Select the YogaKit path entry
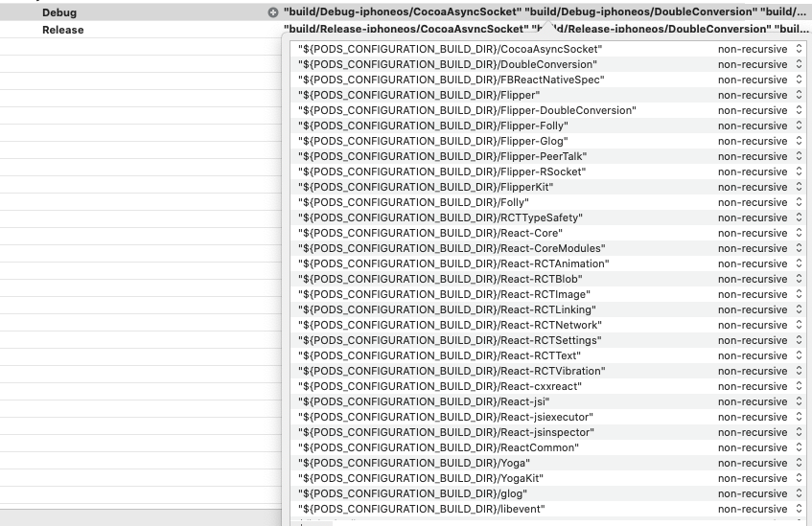Viewport: 812px width, 526px height. [421, 478]
